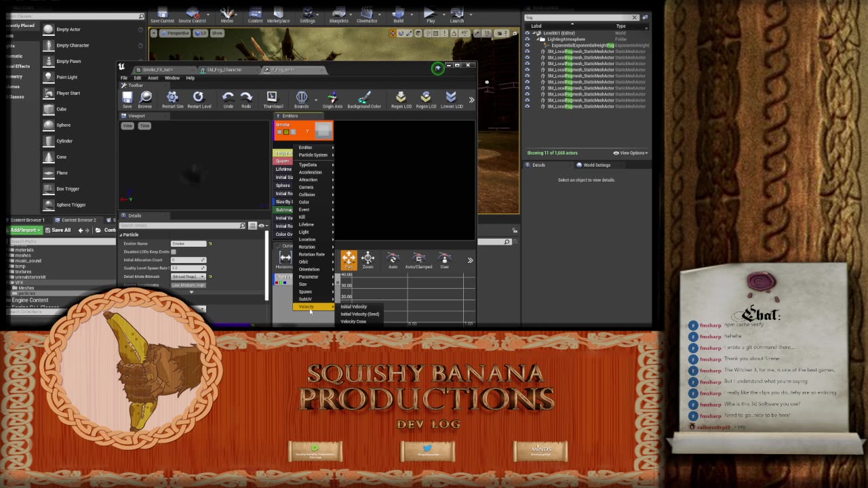Image resolution: width=868 pixels, height=488 pixels.
Task: Open Detail Mode Bitmask dropdown
Action: click(189, 277)
